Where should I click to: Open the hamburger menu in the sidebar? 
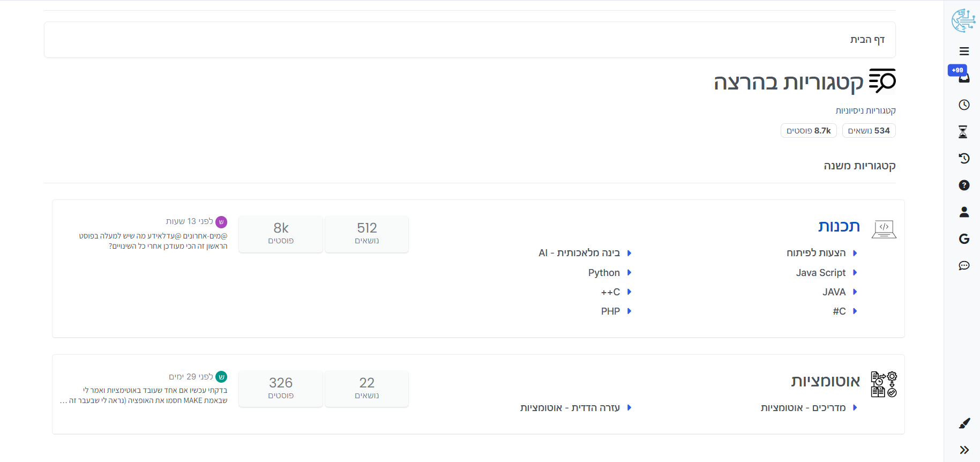pos(964,51)
